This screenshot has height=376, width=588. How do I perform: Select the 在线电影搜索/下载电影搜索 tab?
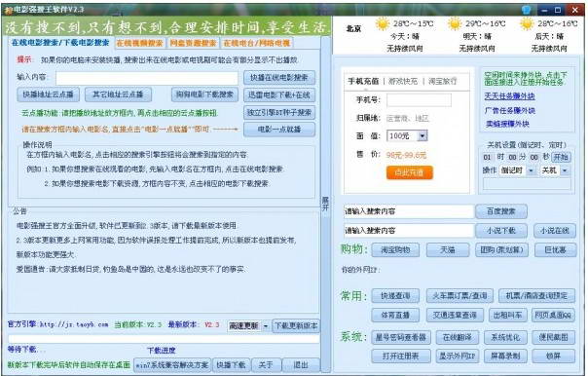click(60, 43)
